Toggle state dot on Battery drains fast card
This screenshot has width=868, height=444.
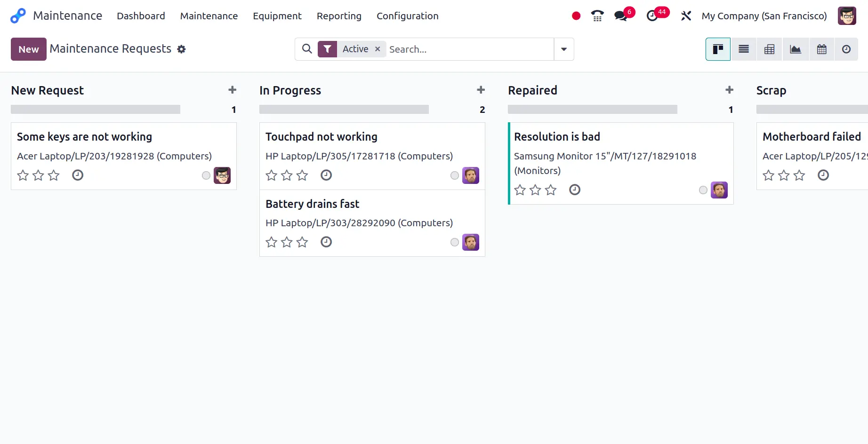tap(455, 242)
